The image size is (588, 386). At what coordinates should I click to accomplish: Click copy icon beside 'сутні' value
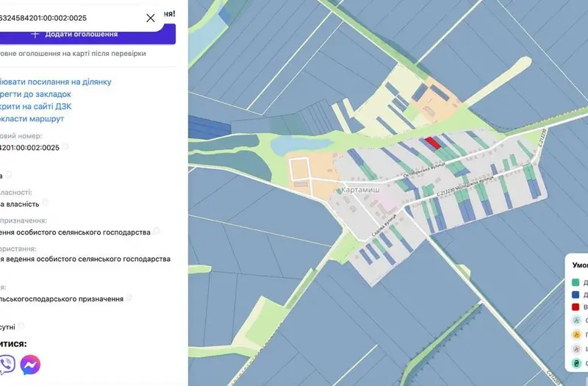coord(21,326)
